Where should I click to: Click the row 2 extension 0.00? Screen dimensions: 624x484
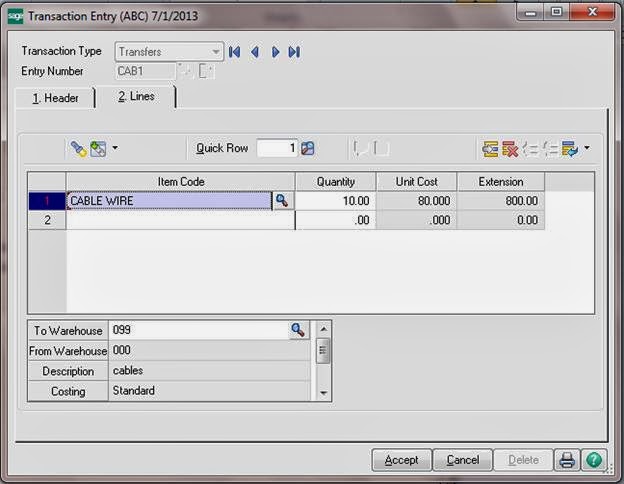point(501,220)
